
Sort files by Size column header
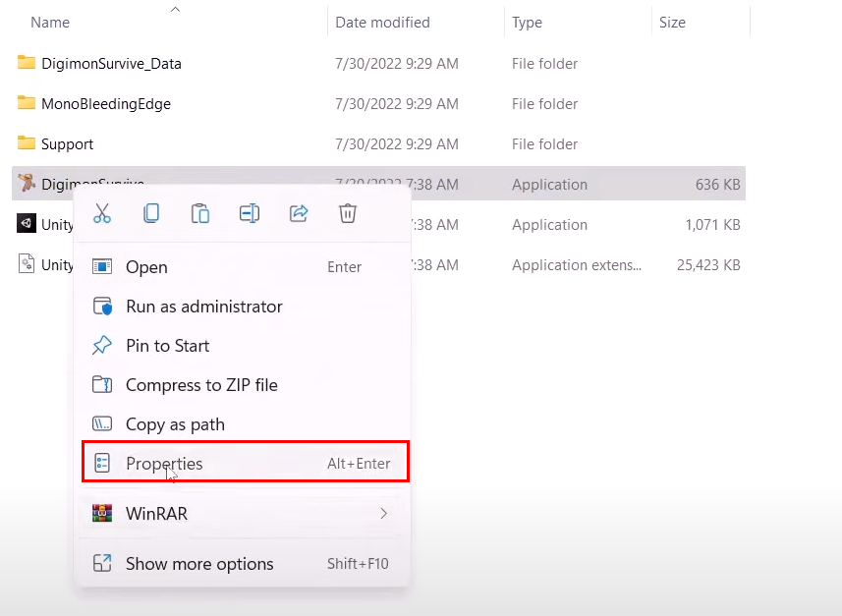[x=672, y=22]
